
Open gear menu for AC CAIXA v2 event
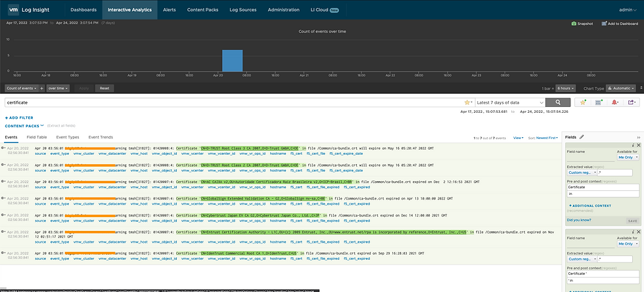pos(3,181)
